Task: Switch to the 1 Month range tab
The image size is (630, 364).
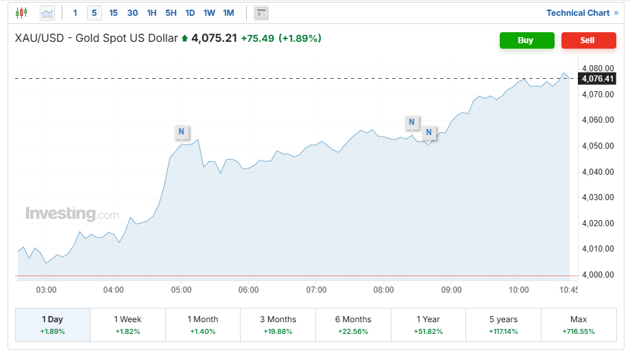Action: tap(202, 325)
